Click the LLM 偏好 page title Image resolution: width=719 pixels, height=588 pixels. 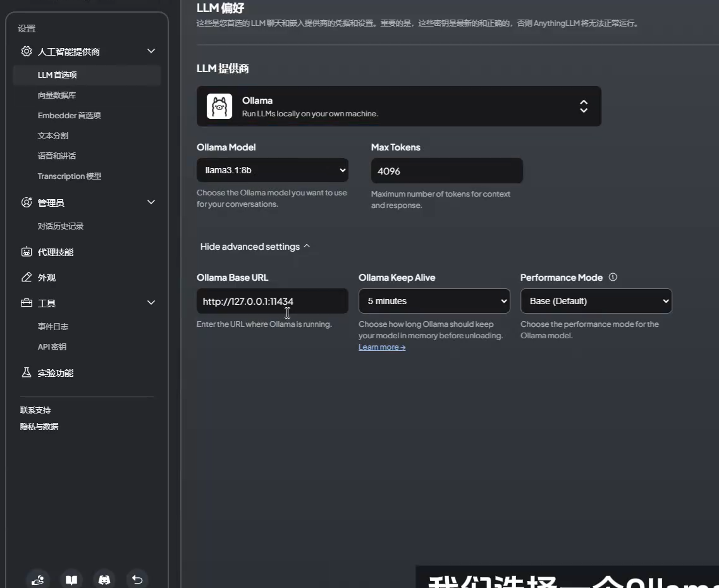click(221, 8)
